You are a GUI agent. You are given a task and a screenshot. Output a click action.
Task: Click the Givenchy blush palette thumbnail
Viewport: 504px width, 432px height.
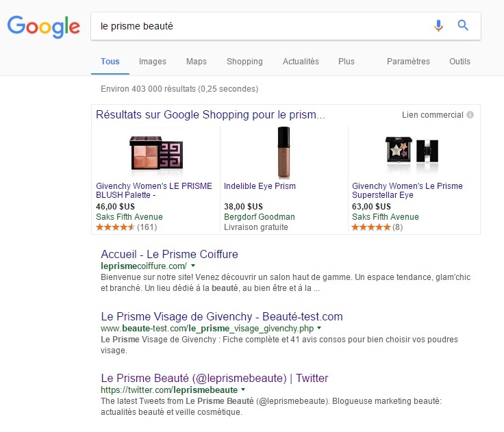(x=156, y=153)
